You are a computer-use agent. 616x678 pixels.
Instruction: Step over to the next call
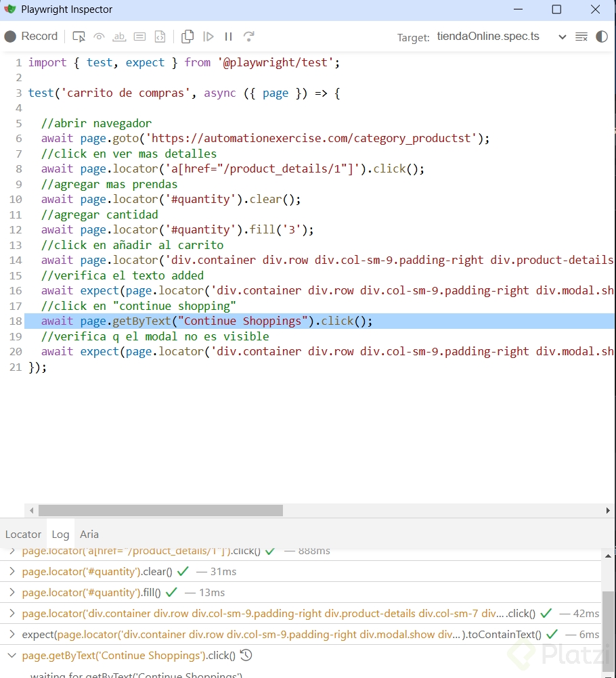point(248,37)
